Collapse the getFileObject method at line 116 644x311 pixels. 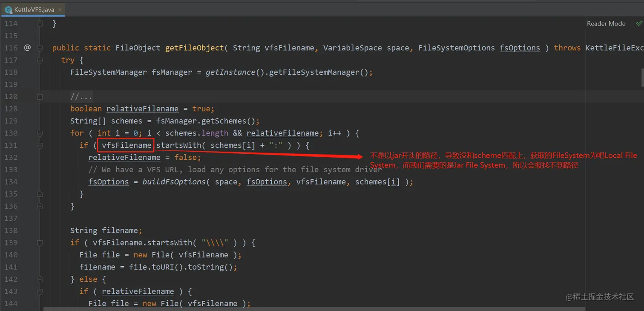pyautogui.click(x=40, y=48)
